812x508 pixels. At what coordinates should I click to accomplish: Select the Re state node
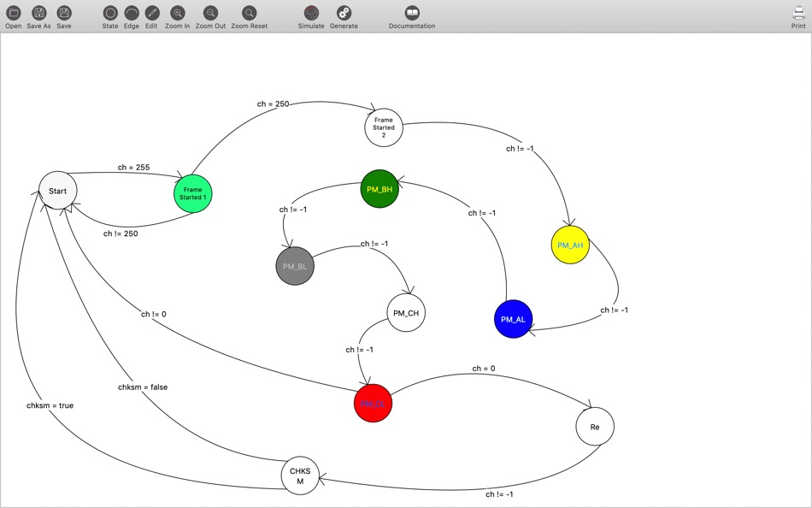coord(595,427)
